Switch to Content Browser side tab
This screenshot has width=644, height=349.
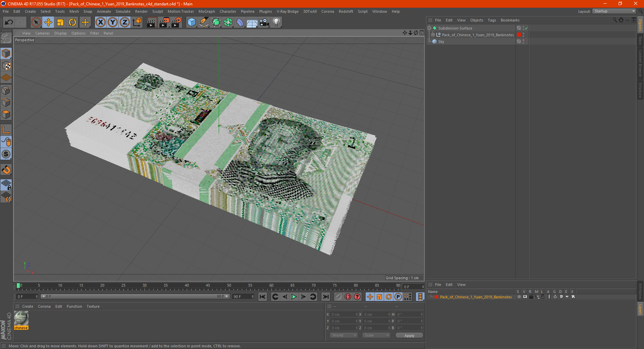pos(640,63)
